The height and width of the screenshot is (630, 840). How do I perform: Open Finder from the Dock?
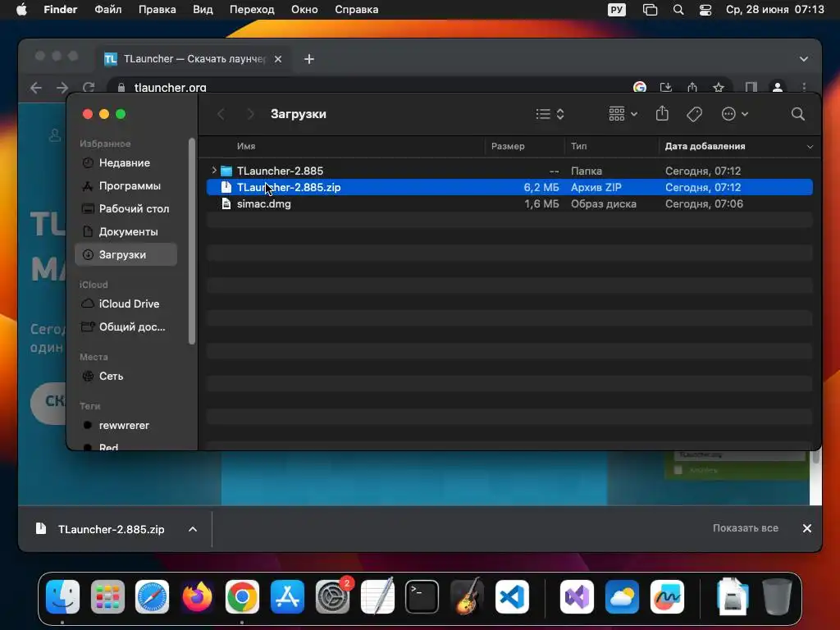(62, 596)
